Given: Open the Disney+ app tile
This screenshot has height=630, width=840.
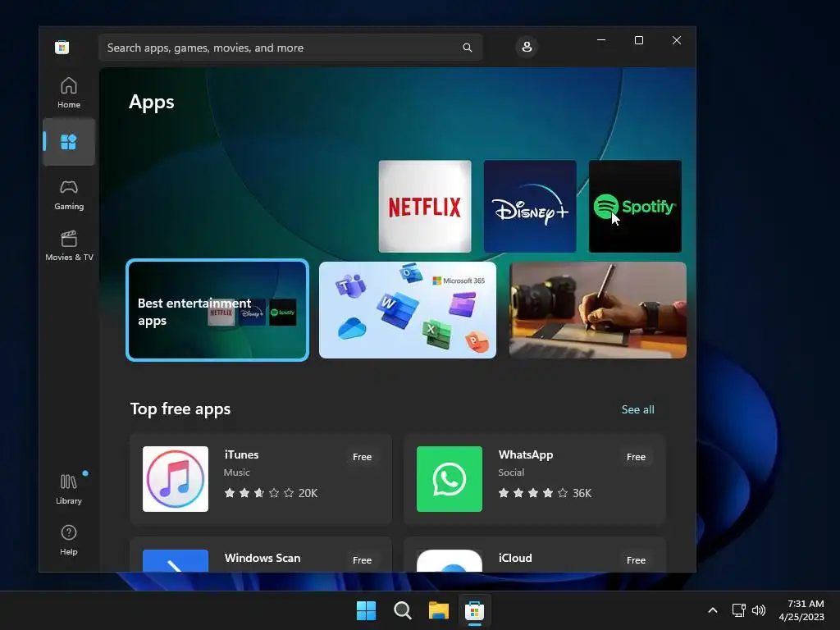Looking at the screenshot, I should coord(530,206).
